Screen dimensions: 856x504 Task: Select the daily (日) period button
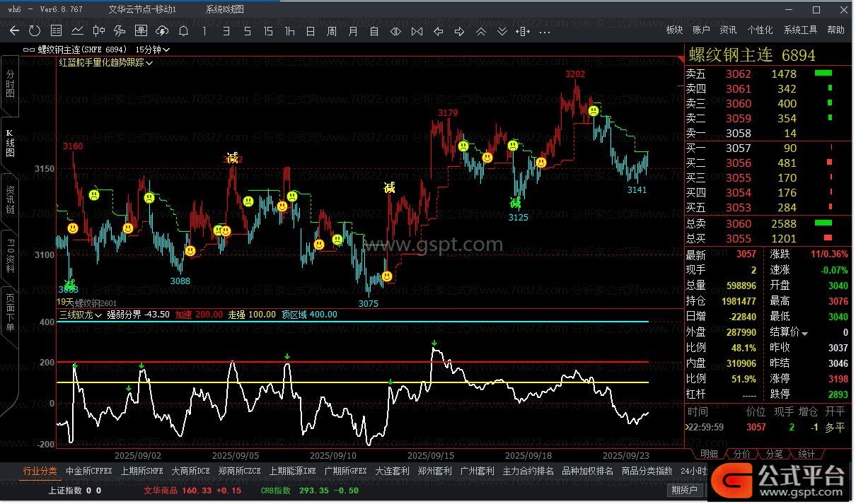point(311,31)
